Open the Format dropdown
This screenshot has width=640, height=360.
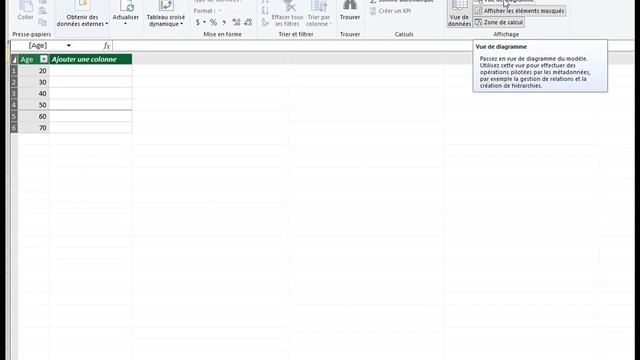pos(208,11)
